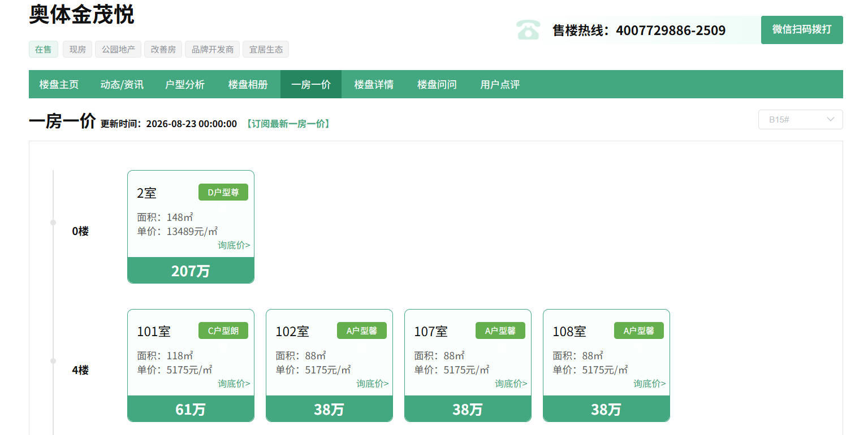Click the A户型馨 badge on the 102室 card
The height and width of the screenshot is (435, 868).
362,330
